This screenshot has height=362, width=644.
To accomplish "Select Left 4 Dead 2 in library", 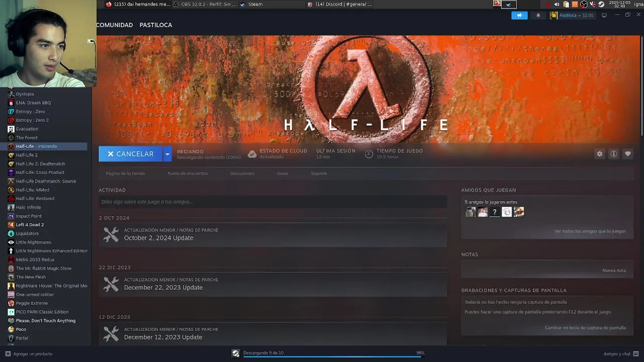I will tap(47, 225).
